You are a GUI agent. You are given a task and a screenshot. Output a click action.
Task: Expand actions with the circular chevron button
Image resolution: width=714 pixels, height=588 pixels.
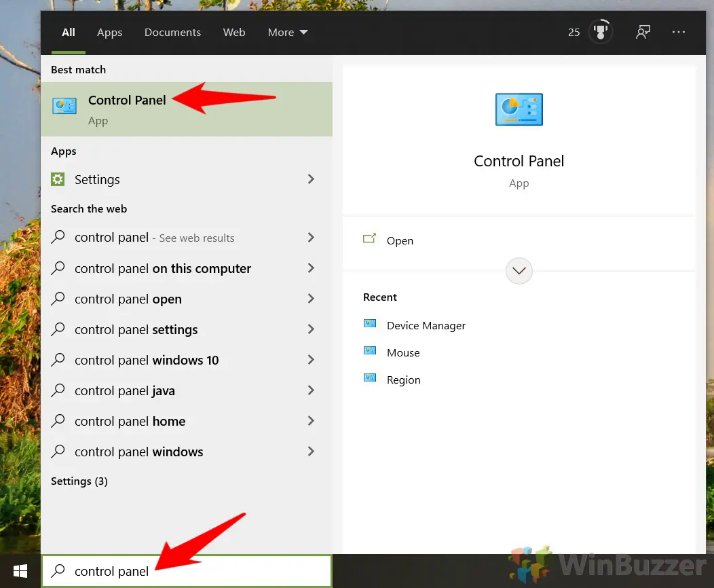519,270
